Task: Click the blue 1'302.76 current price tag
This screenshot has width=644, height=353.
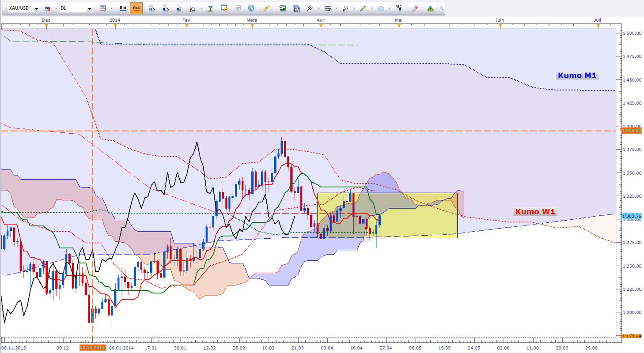Action: (631, 217)
